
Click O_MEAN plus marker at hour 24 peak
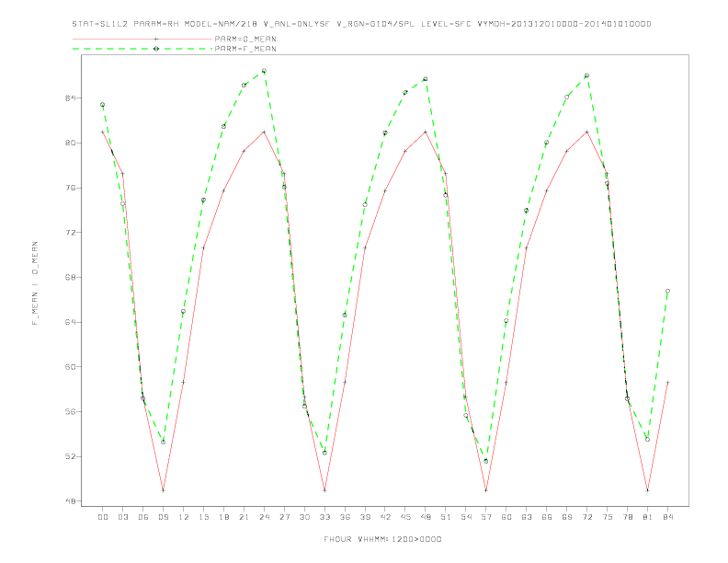tap(264, 132)
